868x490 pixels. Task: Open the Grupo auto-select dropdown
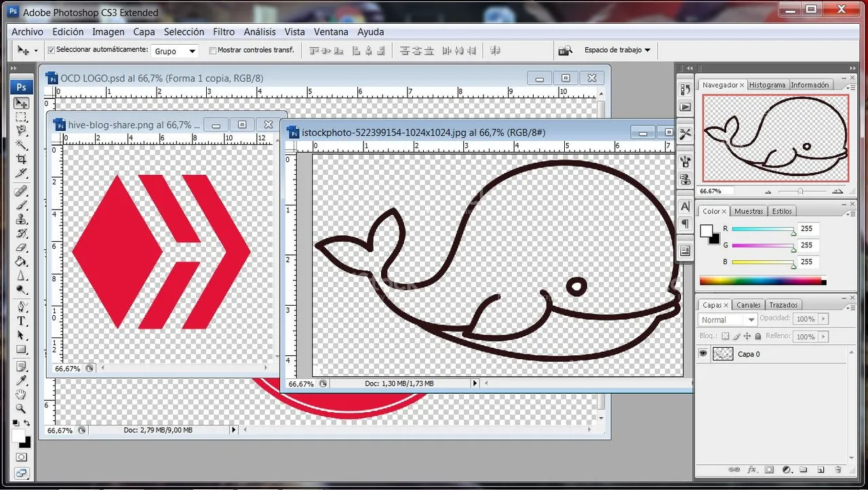[175, 51]
